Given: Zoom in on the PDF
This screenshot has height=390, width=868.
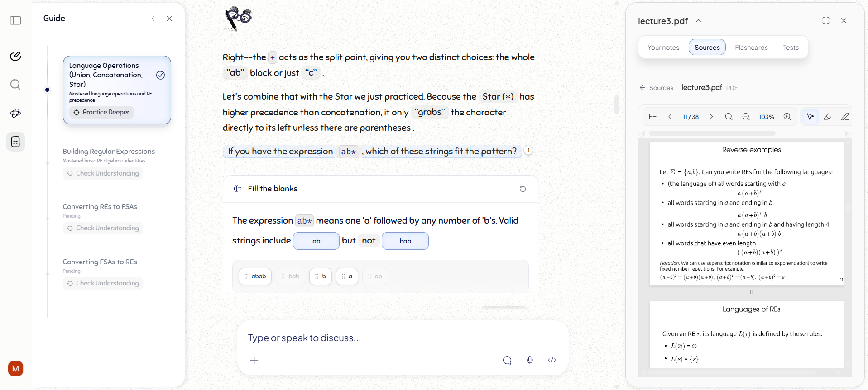Looking at the screenshot, I should 787,117.
